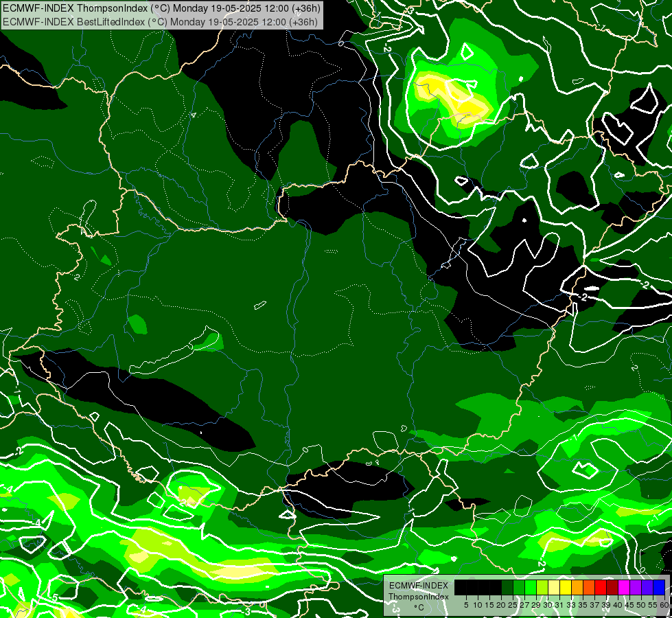Screen dimensions: 672x618
Task: Select the BestLiftedIndex title line at top
Action: pyautogui.click(x=160, y=21)
